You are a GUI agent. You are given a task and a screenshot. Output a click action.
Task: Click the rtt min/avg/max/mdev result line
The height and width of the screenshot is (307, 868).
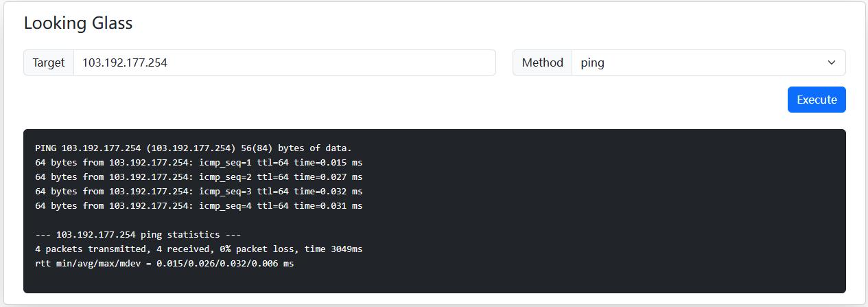[x=164, y=264]
